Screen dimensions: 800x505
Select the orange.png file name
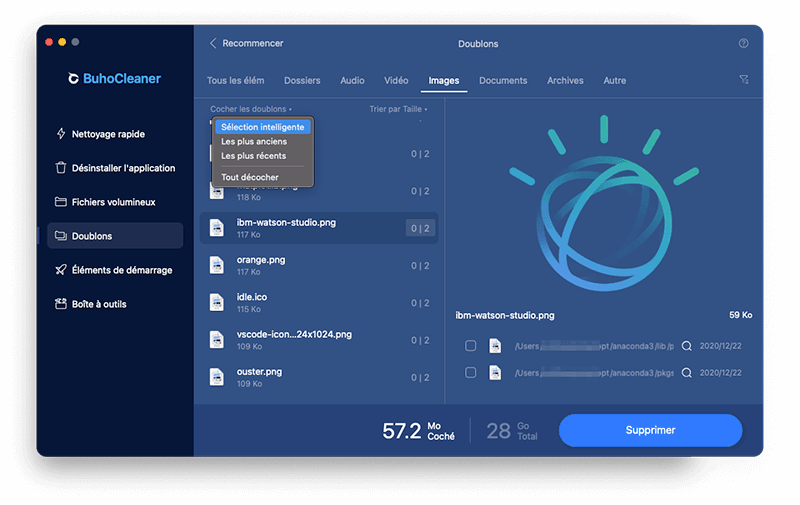pyautogui.click(x=261, y=260)
